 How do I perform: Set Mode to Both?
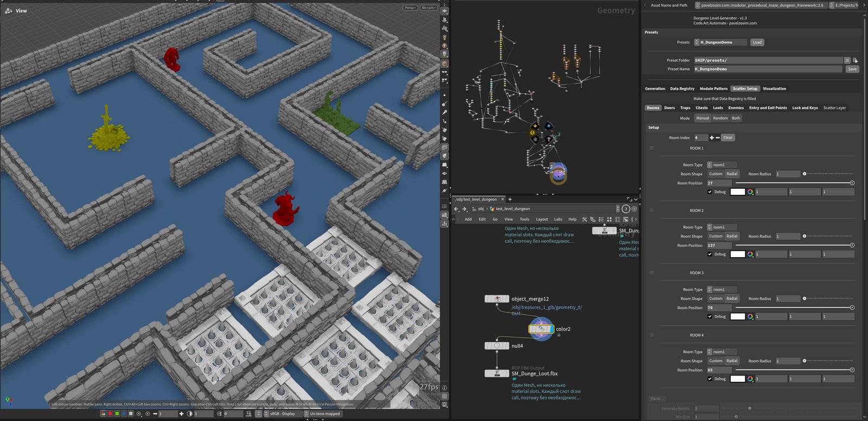tap(736, 118)
